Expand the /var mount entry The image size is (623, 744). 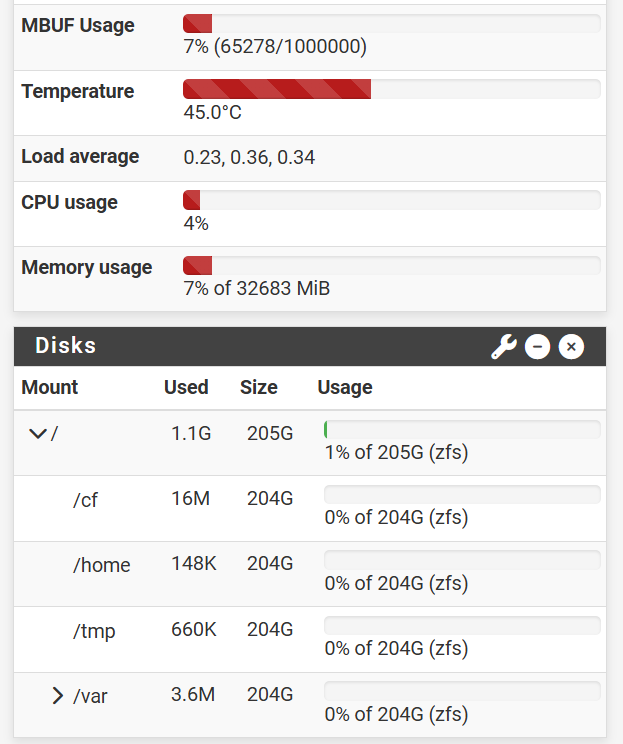pyautogui.click(x=57, y=696)
